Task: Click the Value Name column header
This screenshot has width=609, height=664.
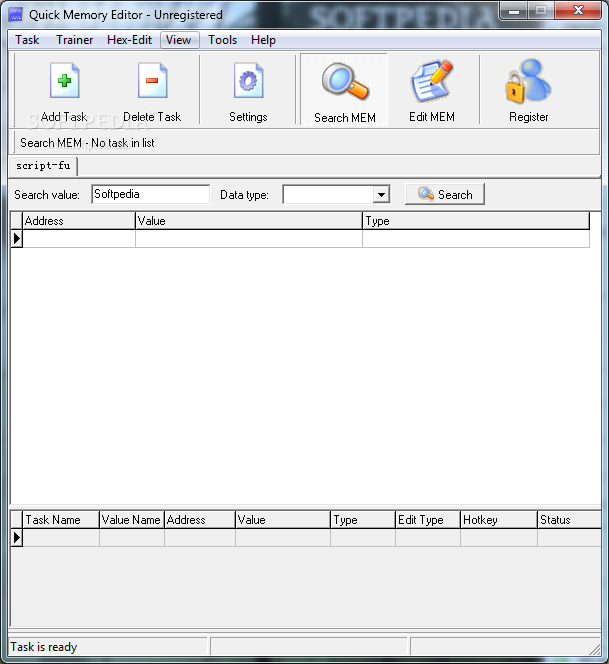Action: point(132,520)
